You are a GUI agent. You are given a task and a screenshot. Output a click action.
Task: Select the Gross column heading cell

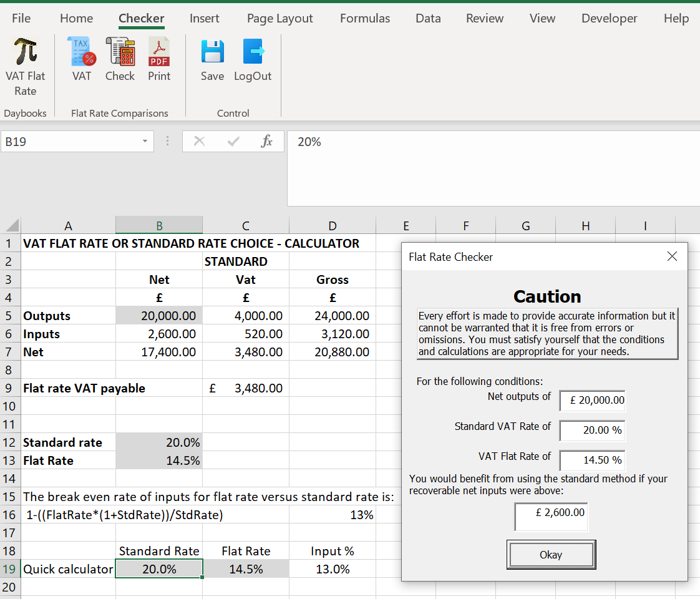pyautogui.click(x=333, y=280)
